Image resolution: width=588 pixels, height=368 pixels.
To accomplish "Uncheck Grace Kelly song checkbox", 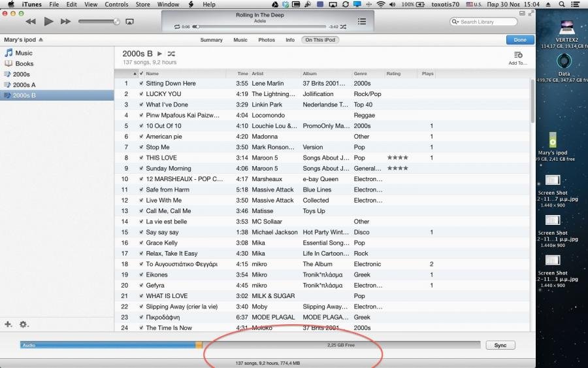I will pyautogui.click(x=141, y=243).
